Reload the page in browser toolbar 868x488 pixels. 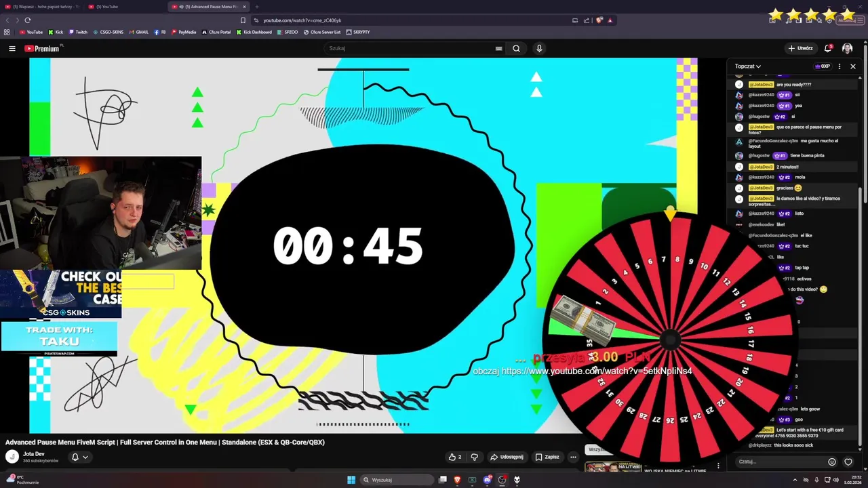click(x=27, y=20)
